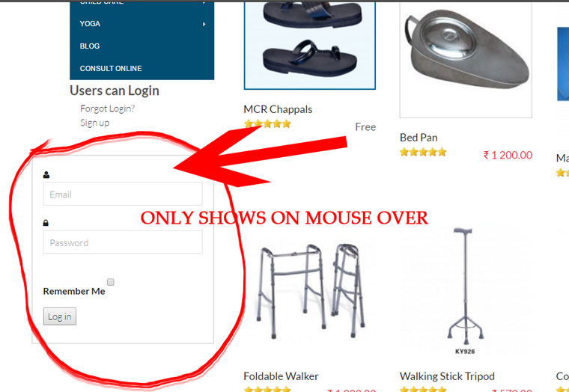Click the padlock icon above Password field
This screenshot has width=569, height=392.
(x=46, y=223)
